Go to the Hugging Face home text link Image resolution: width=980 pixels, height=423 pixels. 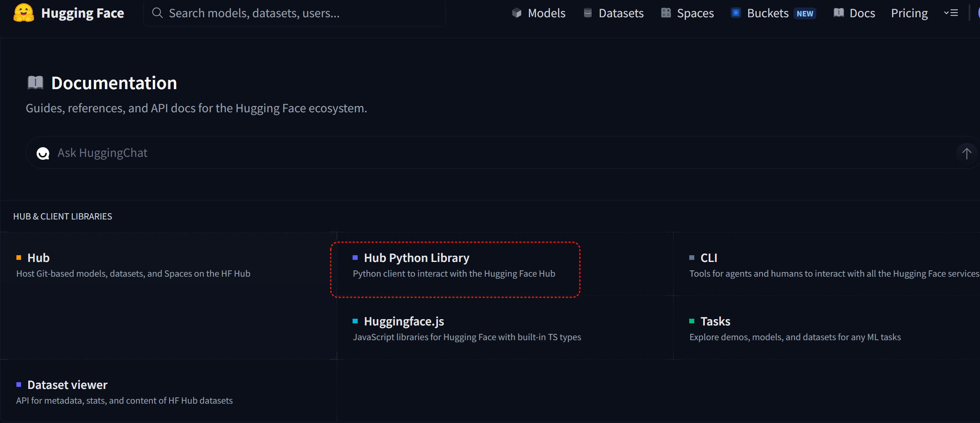pos(82,13)
